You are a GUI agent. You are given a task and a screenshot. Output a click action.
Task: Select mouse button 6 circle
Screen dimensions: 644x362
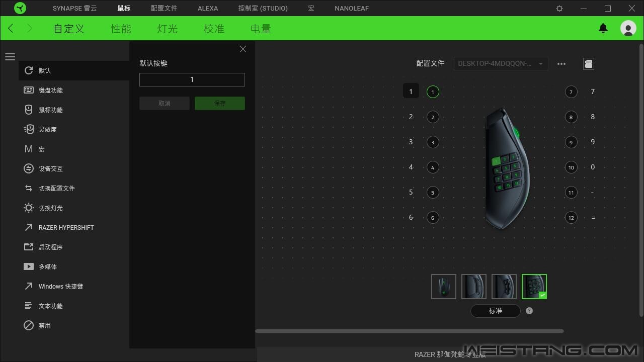433,218
